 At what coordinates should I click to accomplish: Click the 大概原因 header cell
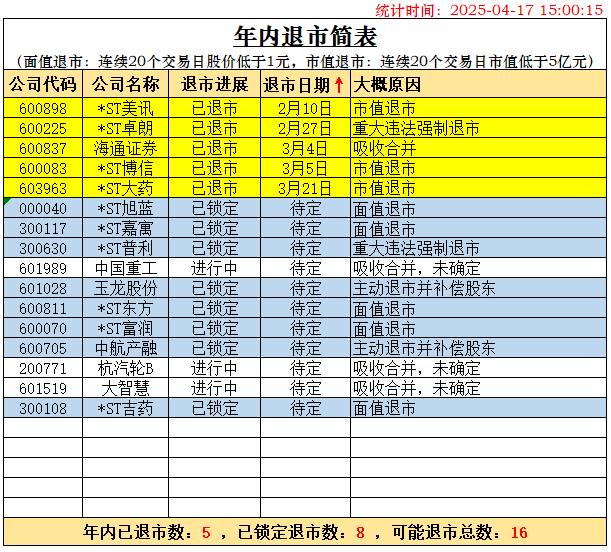click(x=477, y=84)
